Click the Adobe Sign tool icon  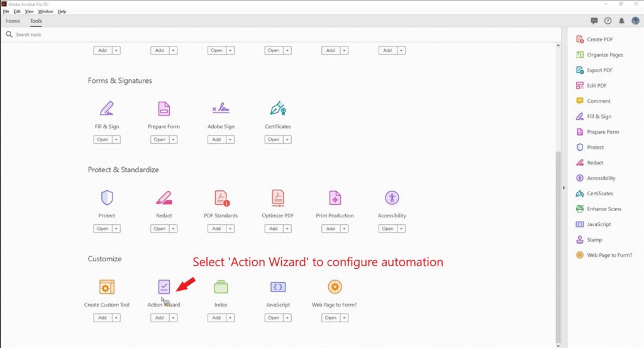pos(221,108)
